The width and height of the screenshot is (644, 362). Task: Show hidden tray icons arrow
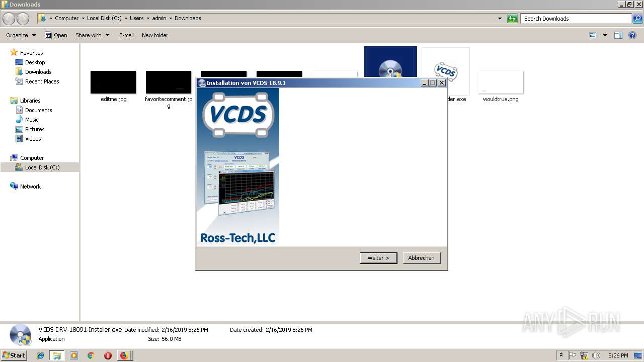pos(561,355)
